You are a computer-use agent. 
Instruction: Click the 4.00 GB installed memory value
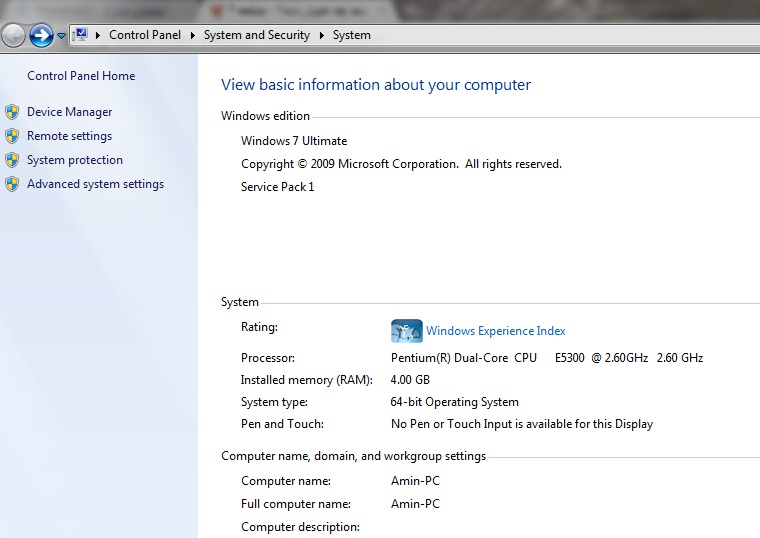pyautogui.click(x=410, y=380)
